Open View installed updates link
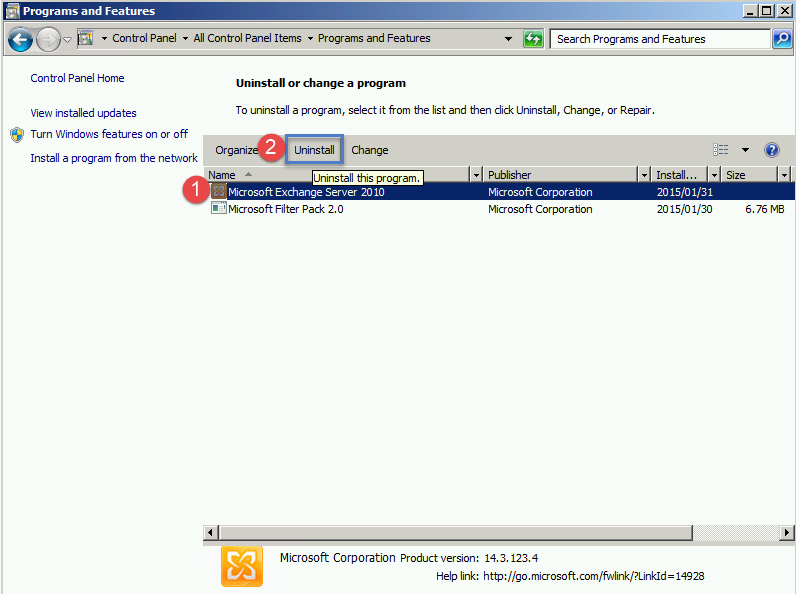This screenshot has height=594, width=796. tap(83, 113)
